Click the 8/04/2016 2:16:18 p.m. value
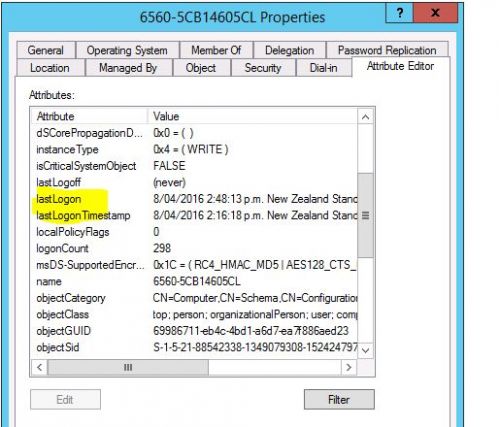 tap(255, 215)
